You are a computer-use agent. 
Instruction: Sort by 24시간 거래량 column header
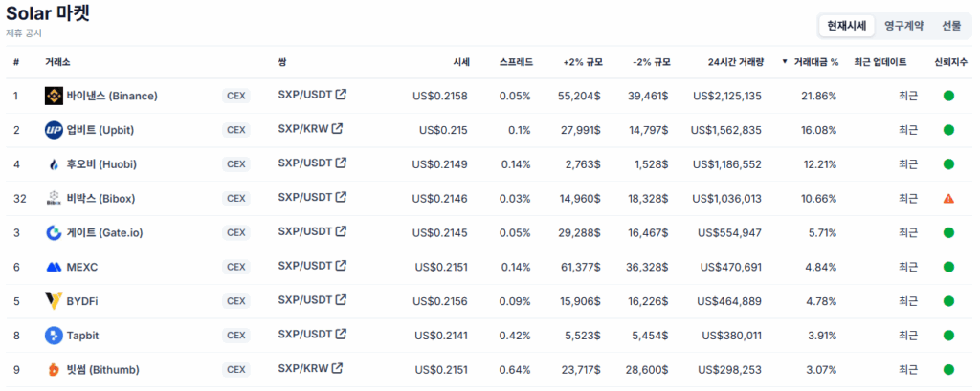click(x=736, y=62)
